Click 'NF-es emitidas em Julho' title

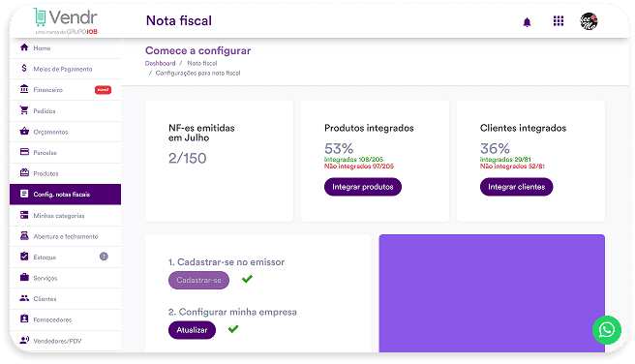click(x=201, y=133)
